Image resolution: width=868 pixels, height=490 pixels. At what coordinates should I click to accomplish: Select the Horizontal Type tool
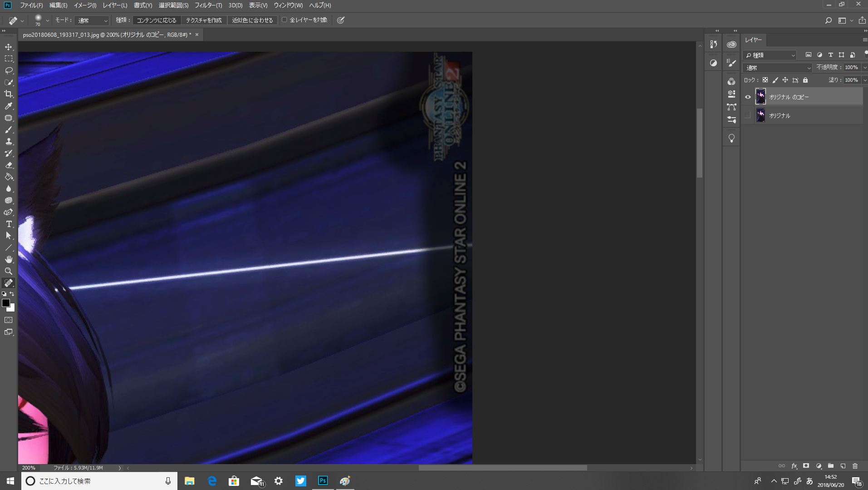tap(9, 224)
